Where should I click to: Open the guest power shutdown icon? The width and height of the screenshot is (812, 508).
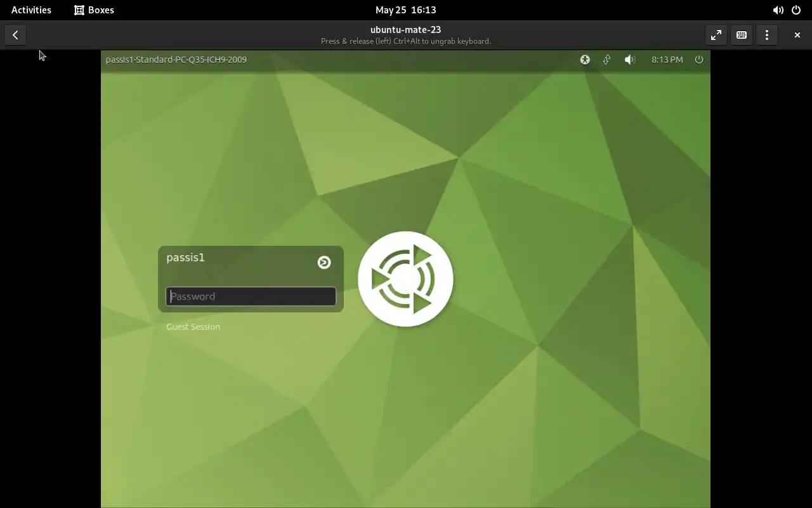pyautogui.click(x=699, y=59)
